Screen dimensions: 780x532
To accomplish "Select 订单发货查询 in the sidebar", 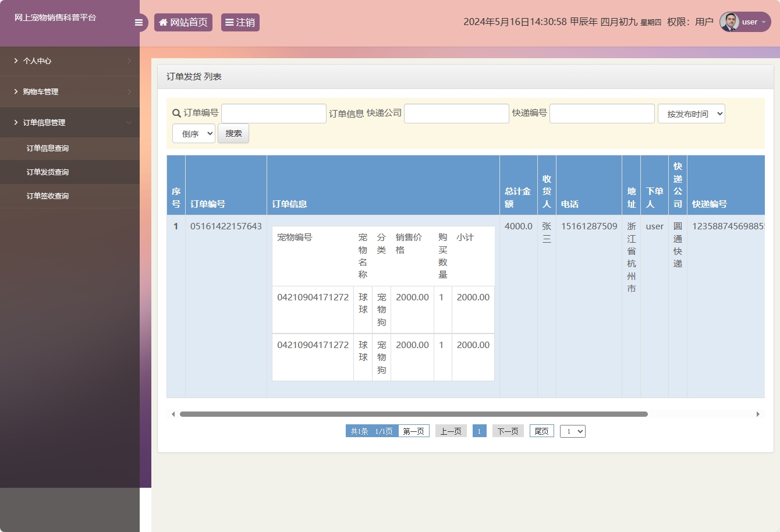I will click(48, 172).
